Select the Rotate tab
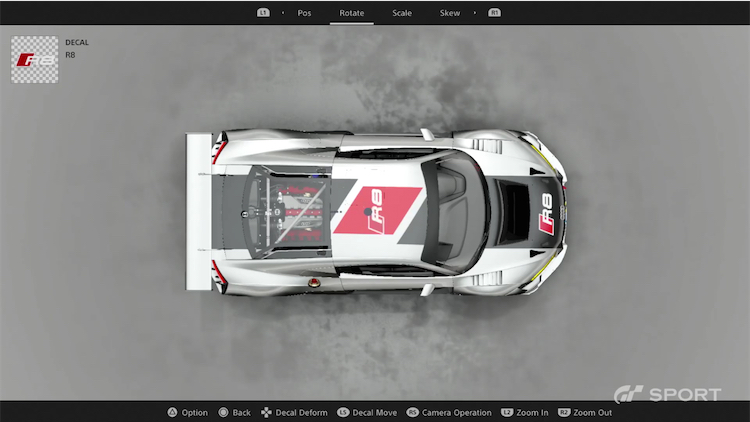750x422 pixels. [x=352, y=13]
